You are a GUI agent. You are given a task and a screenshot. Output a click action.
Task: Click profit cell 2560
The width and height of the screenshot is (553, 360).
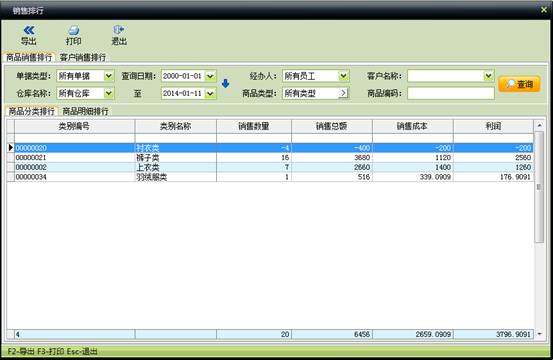click(493, 158)
